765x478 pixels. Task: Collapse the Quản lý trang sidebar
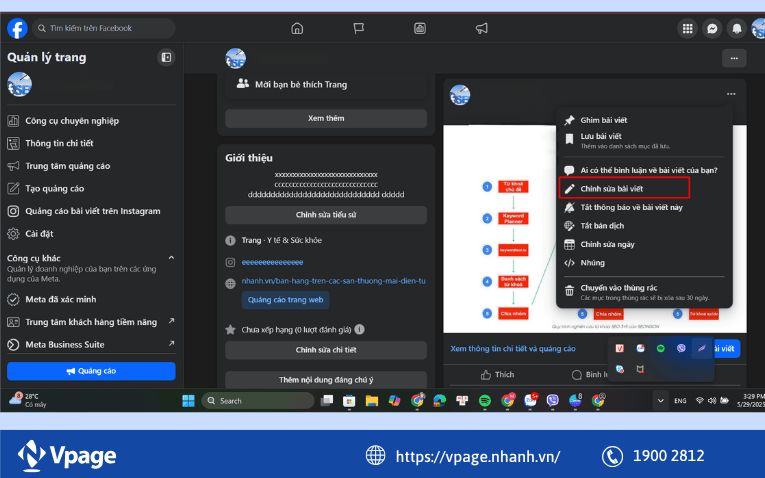166,58
